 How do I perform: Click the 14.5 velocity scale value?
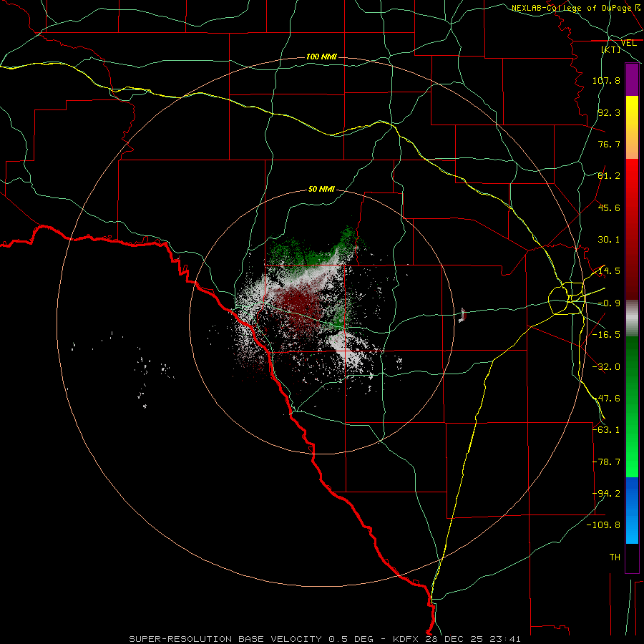[x=609, y=271]
